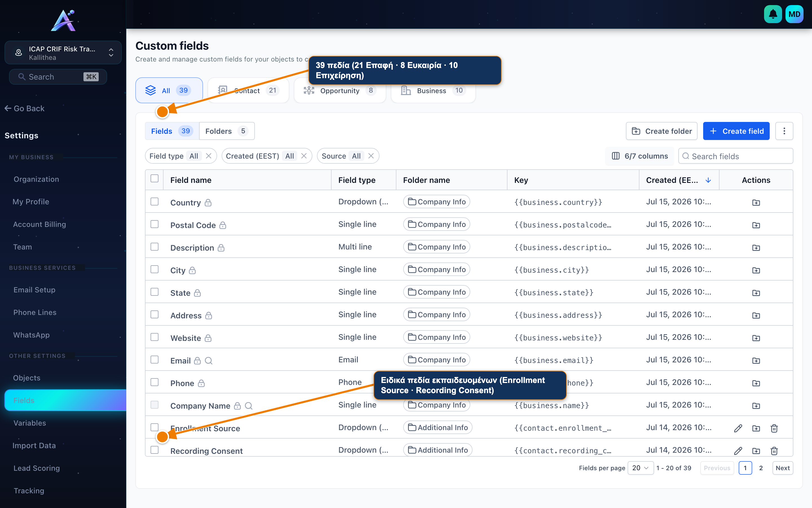The width and height of the screenshot is (812, 508).
Task: Move Description field to a folder
Action: tap(756, 247)
